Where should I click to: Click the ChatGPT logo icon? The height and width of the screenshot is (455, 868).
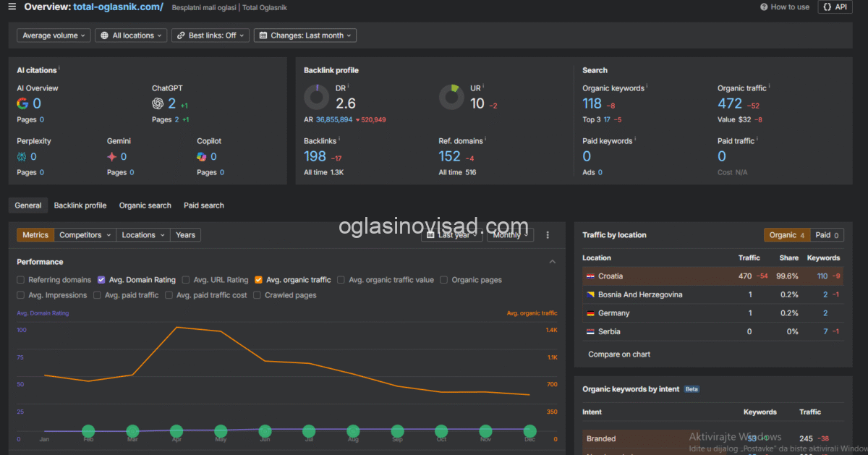158,103
